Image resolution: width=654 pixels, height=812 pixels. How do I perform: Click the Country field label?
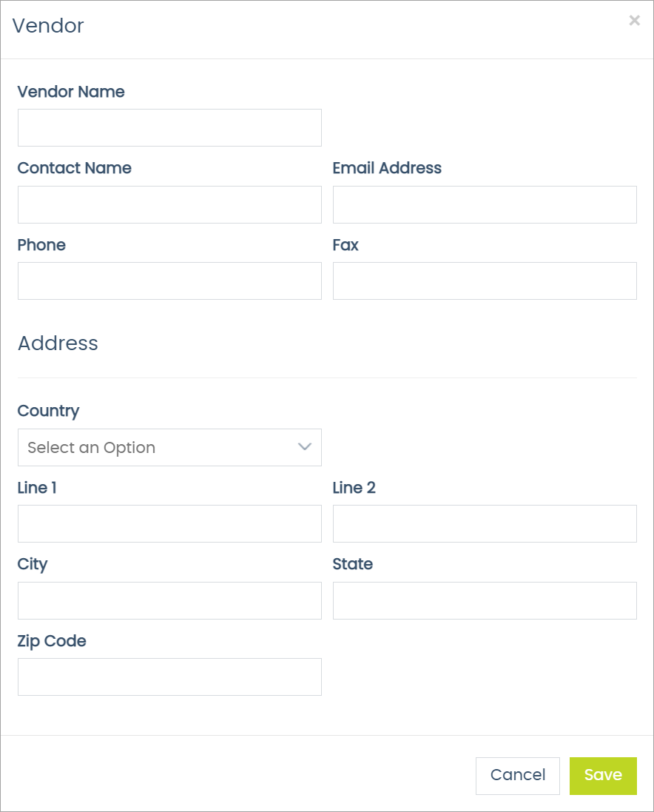[47, 411]
